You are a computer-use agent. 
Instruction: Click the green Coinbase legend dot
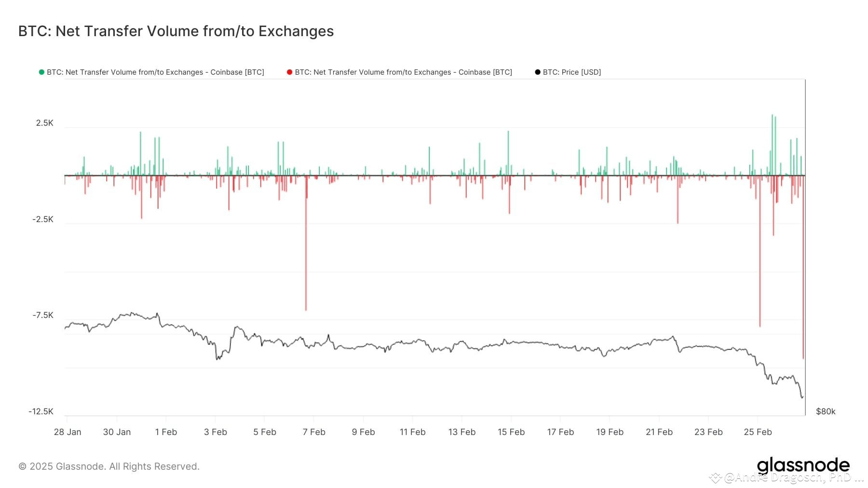click(x=41, y=72)
